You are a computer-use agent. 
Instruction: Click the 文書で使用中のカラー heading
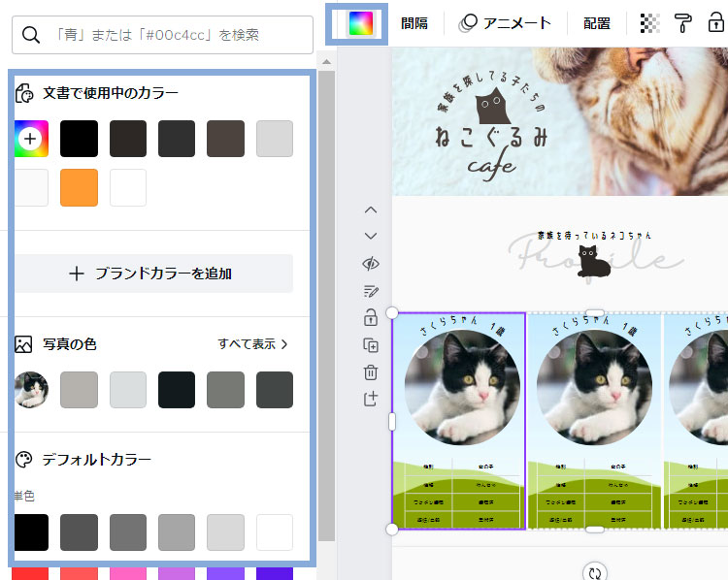pyautogui.click(x=110, y=93)
